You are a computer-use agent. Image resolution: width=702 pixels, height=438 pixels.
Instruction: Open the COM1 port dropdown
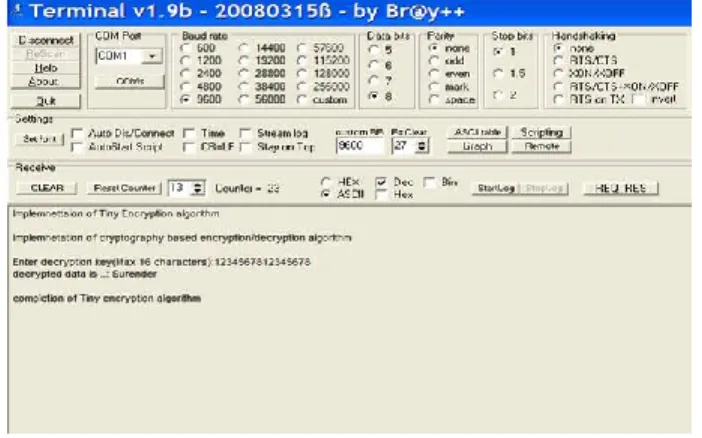point(152,56)
